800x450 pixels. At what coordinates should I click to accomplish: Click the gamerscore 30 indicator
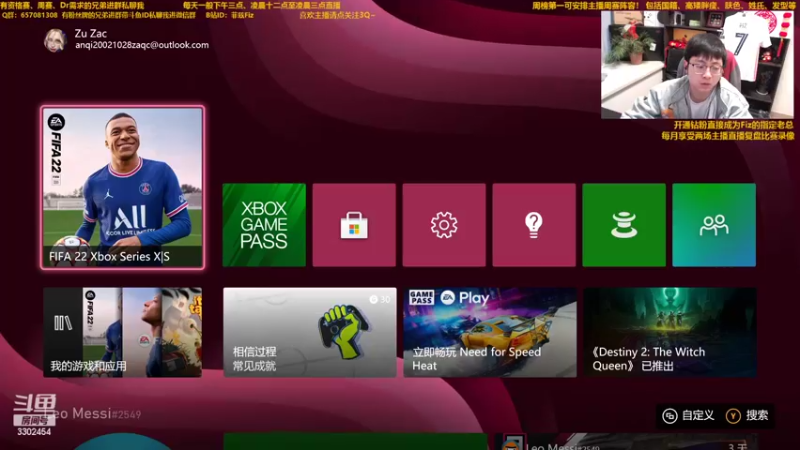point(380,299)
